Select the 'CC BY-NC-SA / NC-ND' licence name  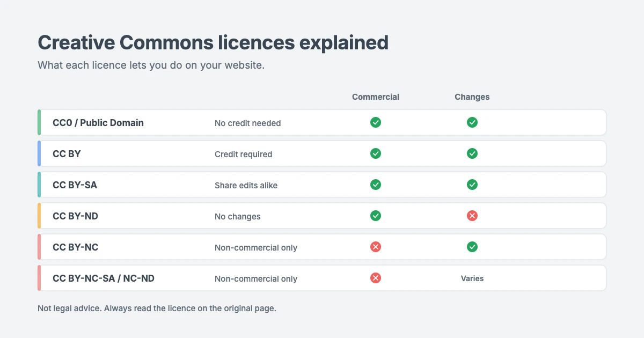coord(104,278)
